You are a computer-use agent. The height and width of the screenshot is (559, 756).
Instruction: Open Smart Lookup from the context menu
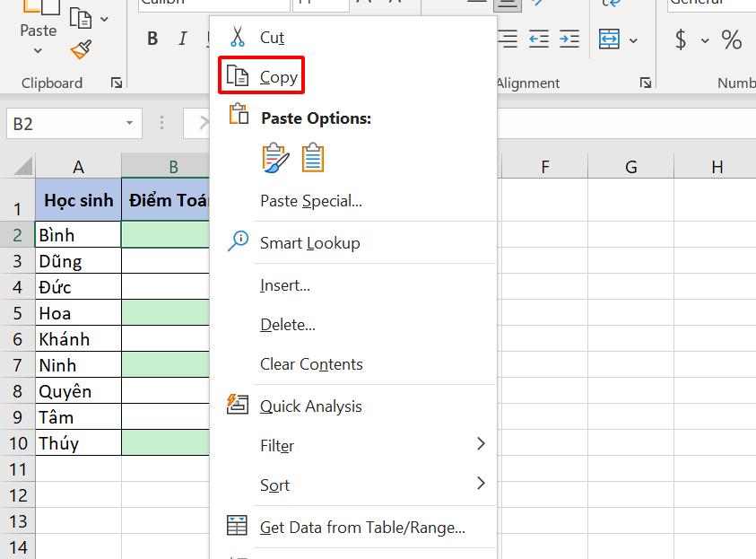309,242
